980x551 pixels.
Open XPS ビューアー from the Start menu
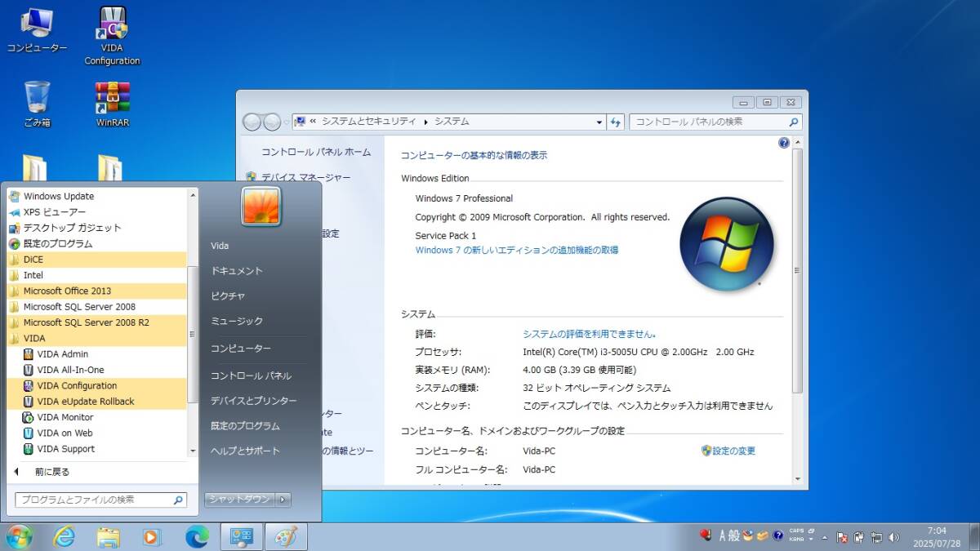pyautogui.click(x=97, y=212)
